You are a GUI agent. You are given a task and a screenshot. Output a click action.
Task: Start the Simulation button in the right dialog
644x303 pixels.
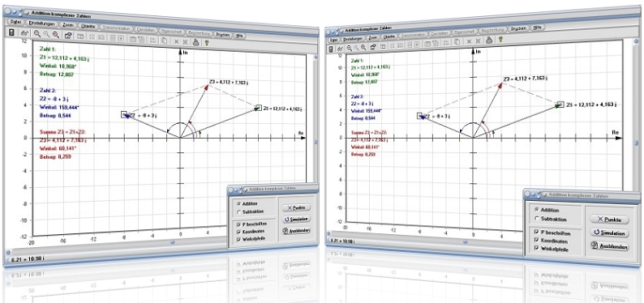click(609, 233)
